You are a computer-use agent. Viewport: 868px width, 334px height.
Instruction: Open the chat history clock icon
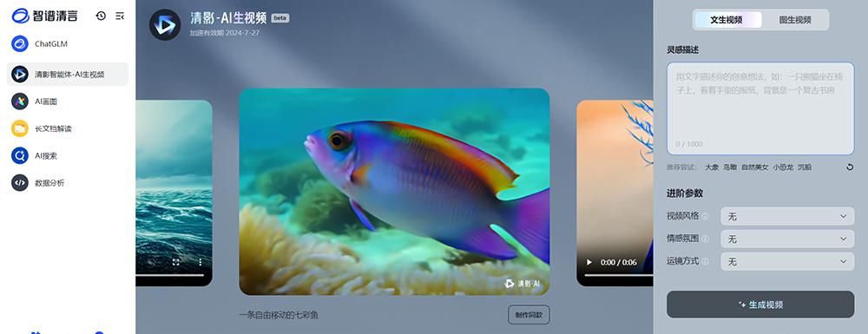pyautogui.click(x=101, y=16)
